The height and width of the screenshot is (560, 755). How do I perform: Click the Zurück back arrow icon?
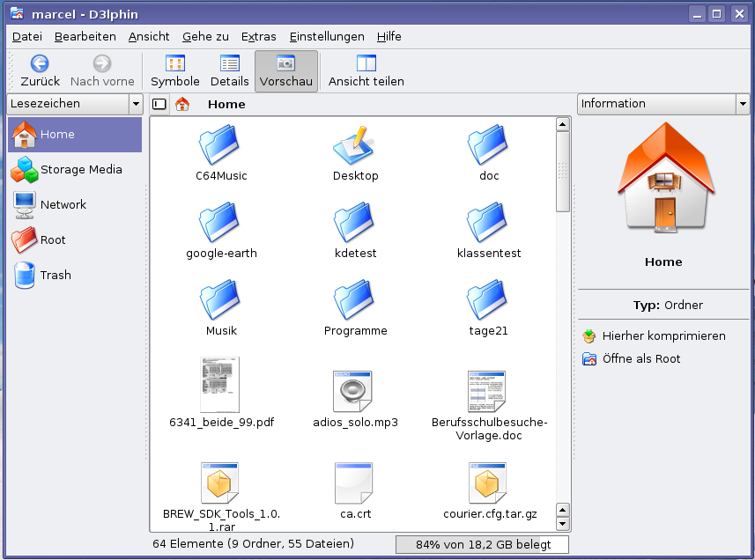tap(40, 63)
